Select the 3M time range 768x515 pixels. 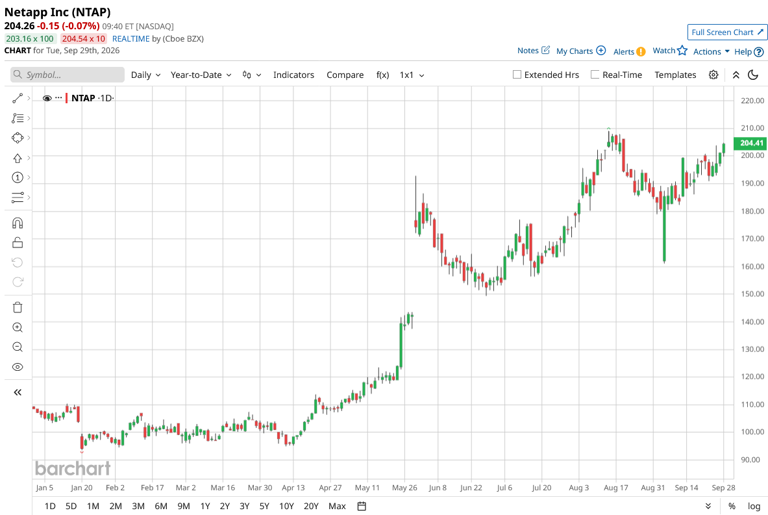pos(138,506)
